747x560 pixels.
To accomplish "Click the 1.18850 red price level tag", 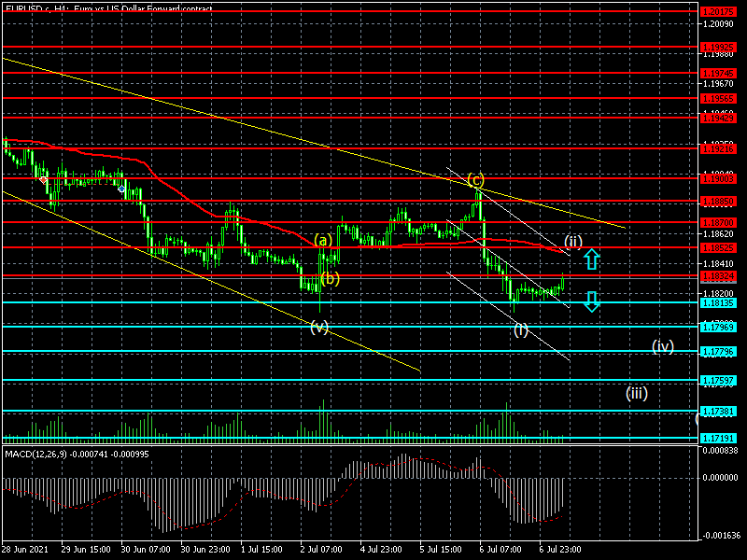I will point(717,202).
